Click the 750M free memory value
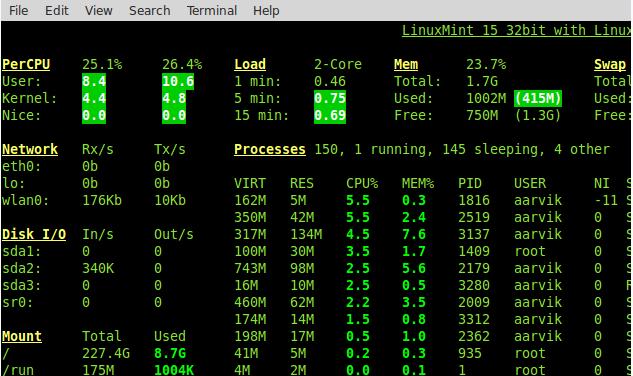 point(482,116)
